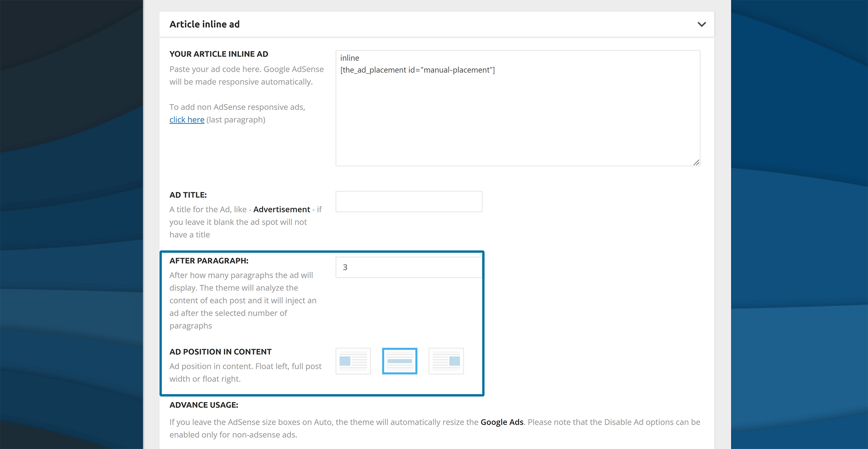868x449 pixels.
Task: Click the "YOUR ARTICLE INLINE AD" label
Action: 219,54
